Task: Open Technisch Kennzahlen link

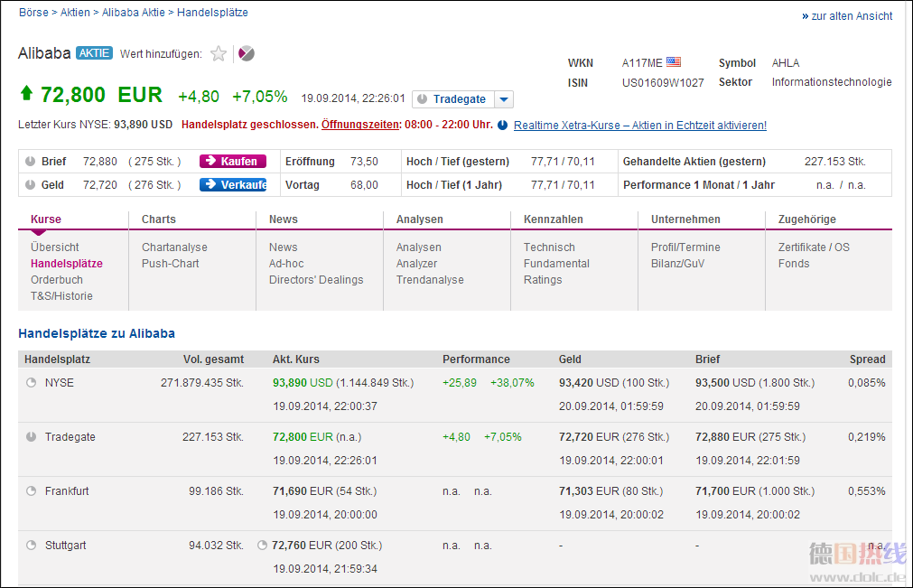Action: pos(549,247)
